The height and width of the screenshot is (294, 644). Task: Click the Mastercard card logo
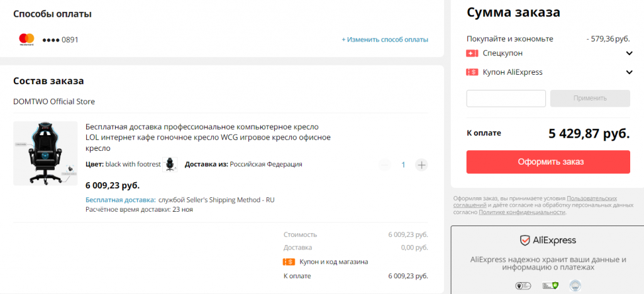click(26, 40)
